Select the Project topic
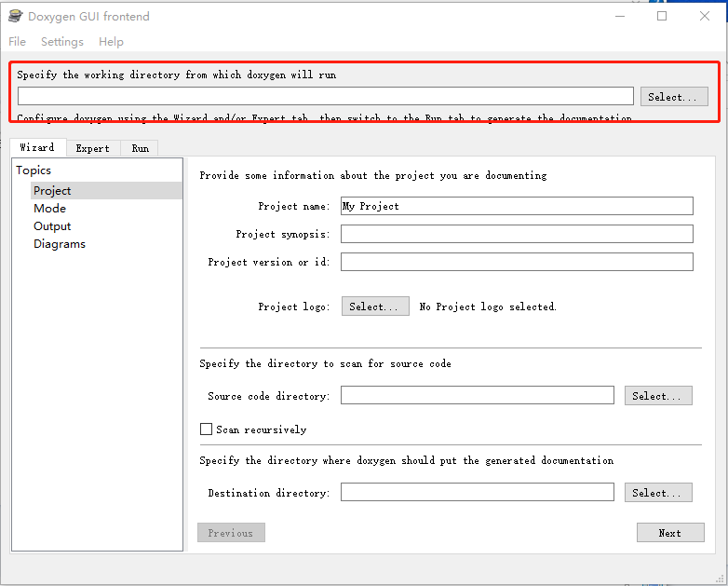The image size is (728, 586). click(106, 191)
